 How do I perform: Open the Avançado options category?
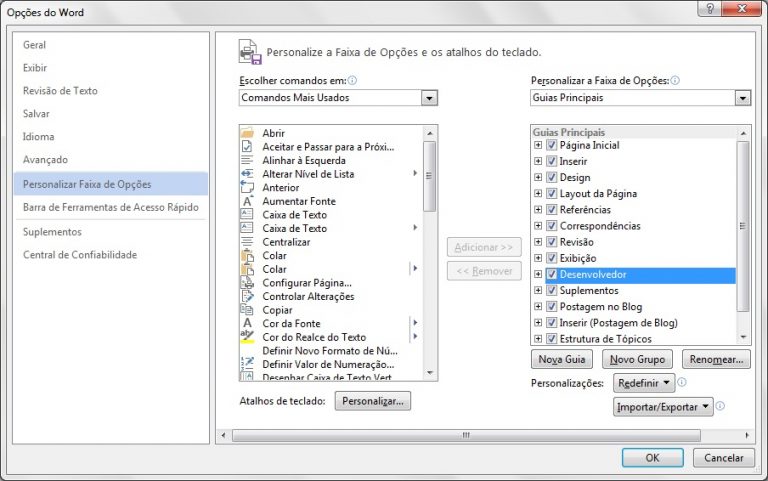tap(46, 160)
